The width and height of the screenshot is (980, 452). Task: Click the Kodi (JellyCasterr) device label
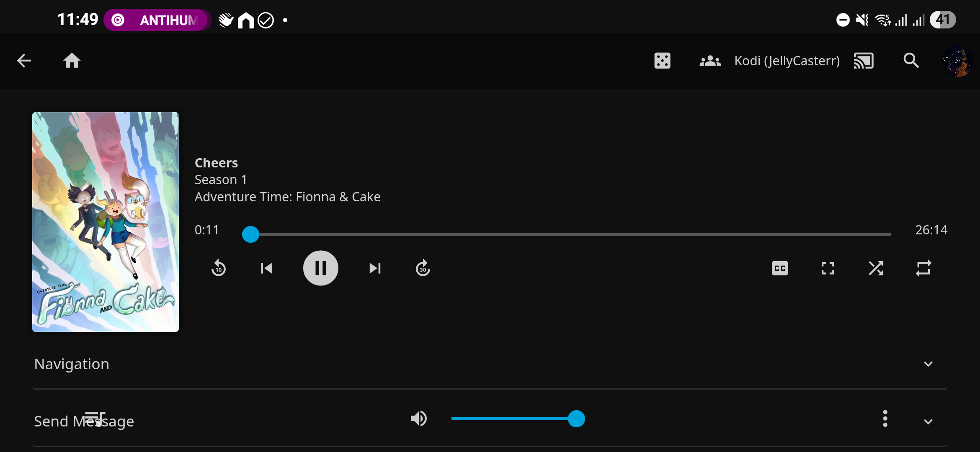pyautogui.click(x=787, y=61)
